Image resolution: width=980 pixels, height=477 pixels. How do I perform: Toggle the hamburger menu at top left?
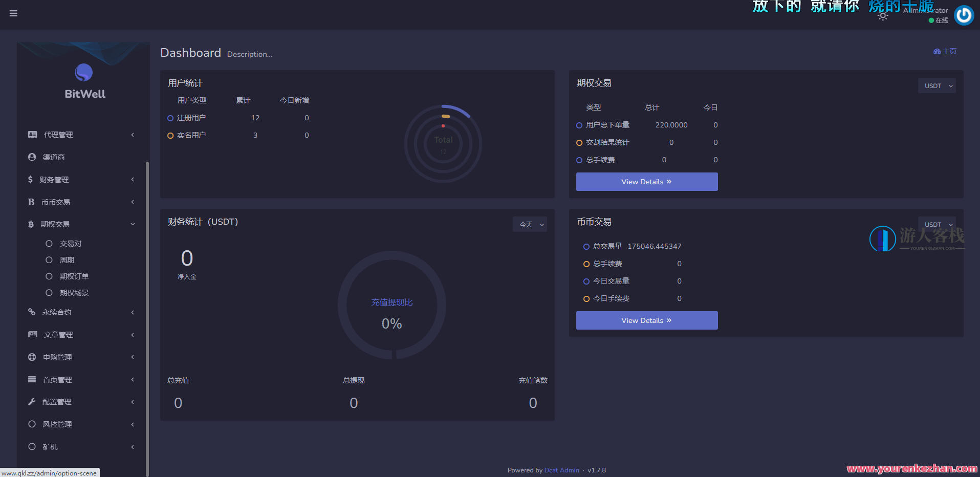coord(13,13)
